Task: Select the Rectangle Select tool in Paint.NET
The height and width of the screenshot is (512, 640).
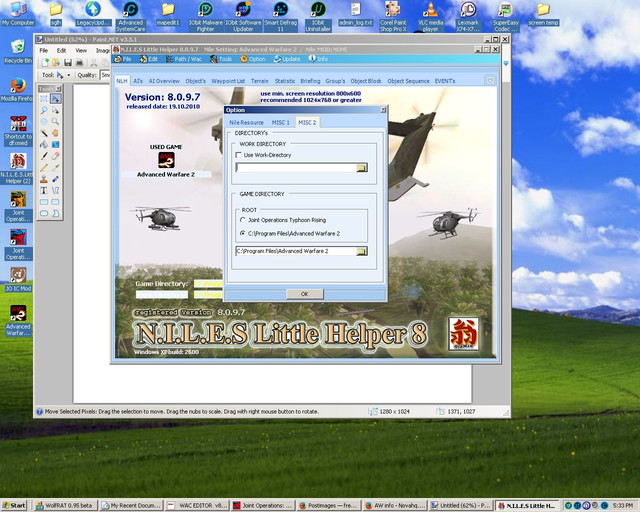Action: [44, 99]
